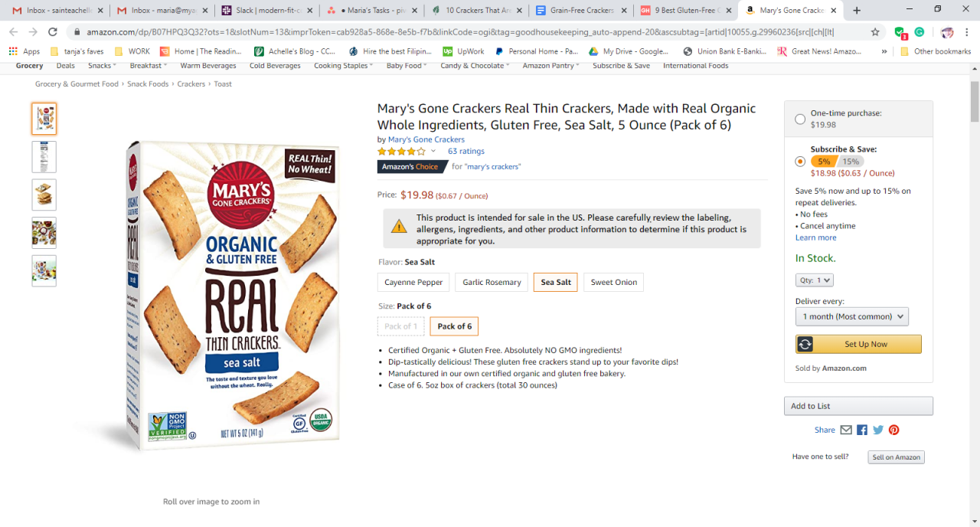Open Snacks menu in grocery navigation
Viewport: 980px width, 527px height.
[102, 66]
